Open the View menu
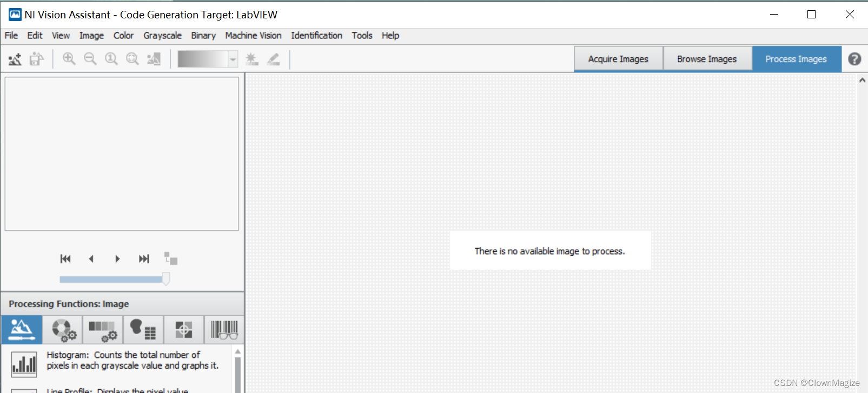 coord(61,36)
